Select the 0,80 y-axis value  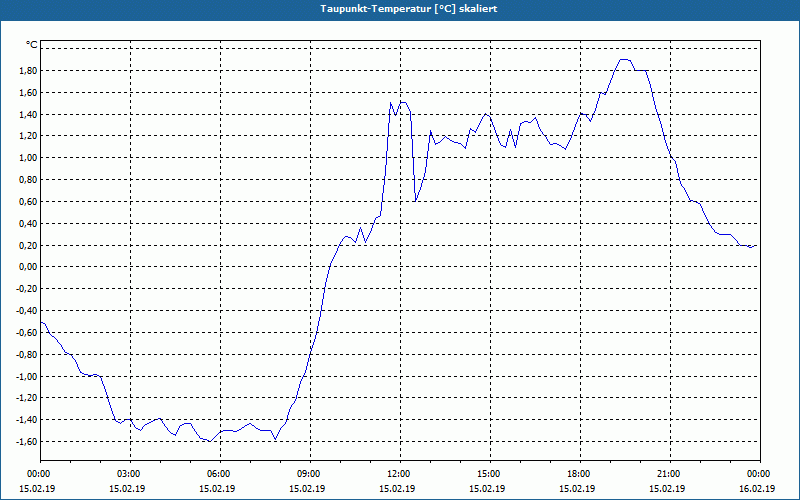28,180
